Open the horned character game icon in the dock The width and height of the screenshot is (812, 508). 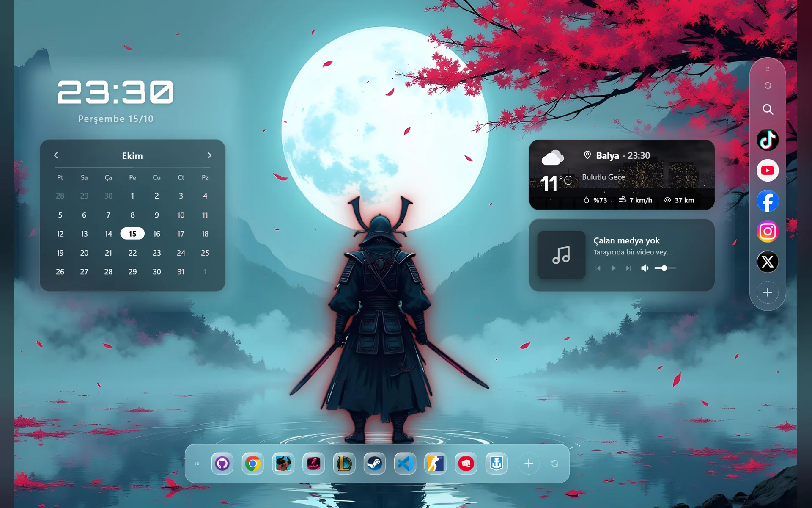283,464
